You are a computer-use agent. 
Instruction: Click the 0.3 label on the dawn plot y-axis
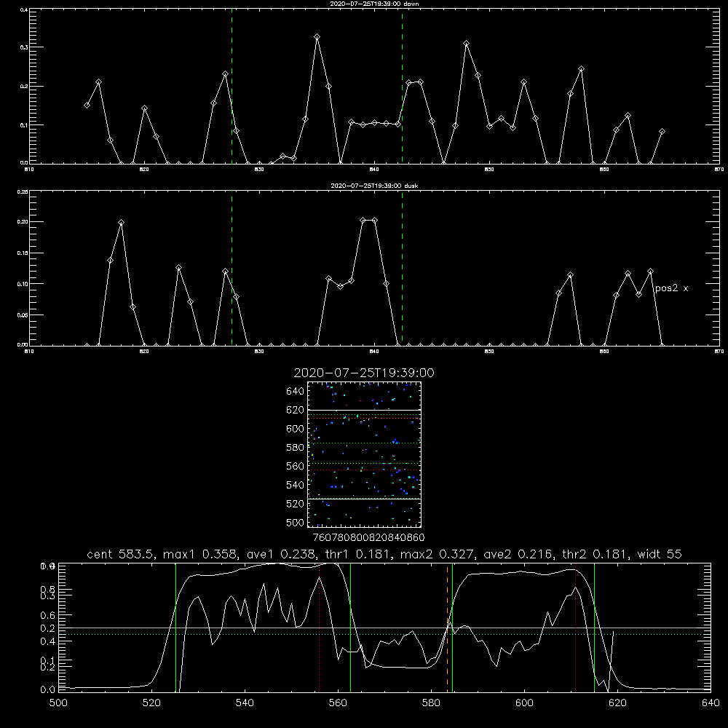pos(24,47)
